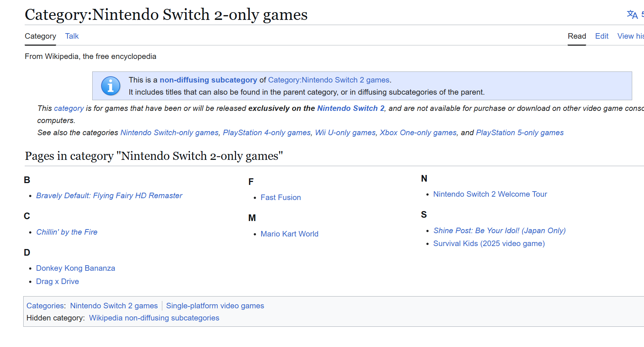The width and height of the screenshot is (644, 347).
Task: Click the Categories footer link
Action: pyautogui.click(x=45, y=306)
